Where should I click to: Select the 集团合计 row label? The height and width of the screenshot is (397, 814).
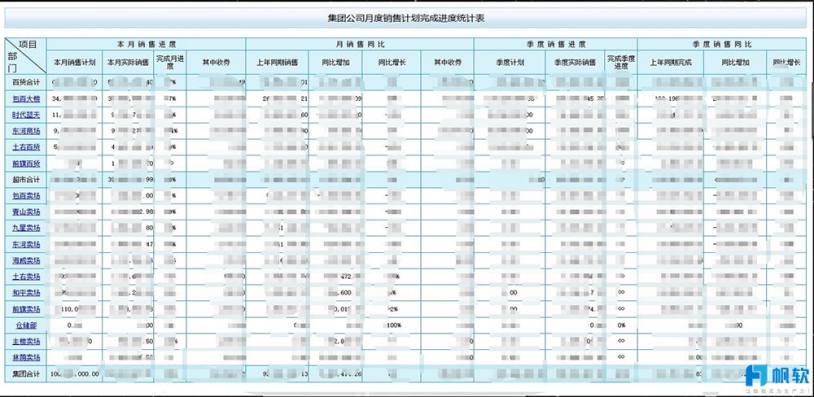point(26,374)
